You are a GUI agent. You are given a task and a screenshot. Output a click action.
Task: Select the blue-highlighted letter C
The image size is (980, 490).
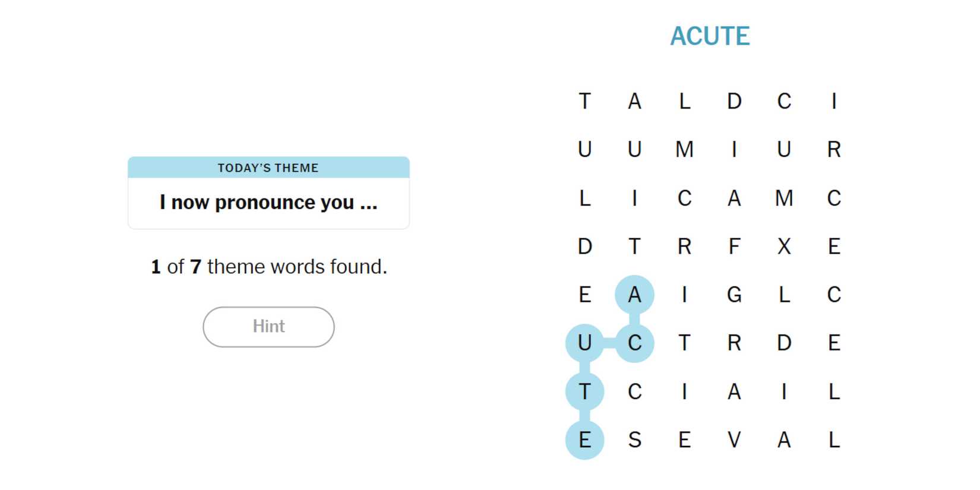tap(634, 343)
